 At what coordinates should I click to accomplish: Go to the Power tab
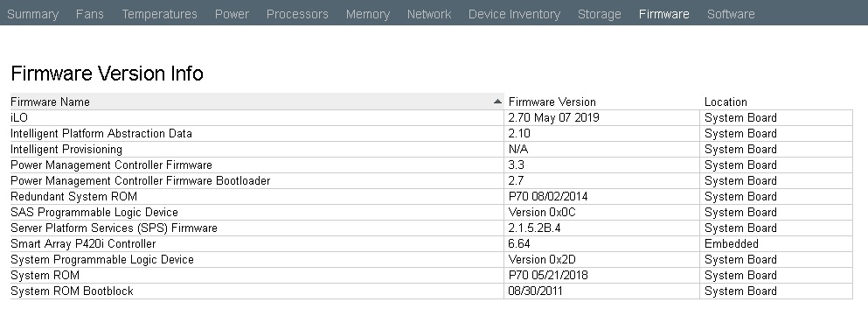(232, 14)
